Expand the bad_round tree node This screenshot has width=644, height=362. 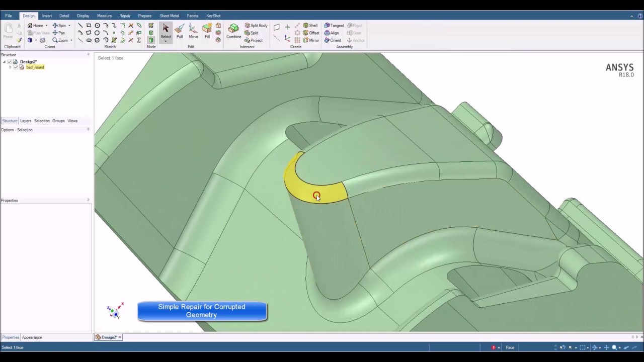click(11, 67)
